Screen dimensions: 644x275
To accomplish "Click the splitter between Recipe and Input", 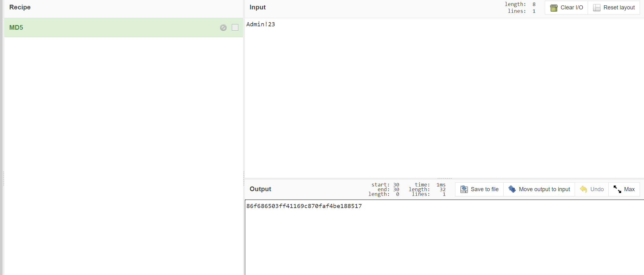I will coord(244,178).
